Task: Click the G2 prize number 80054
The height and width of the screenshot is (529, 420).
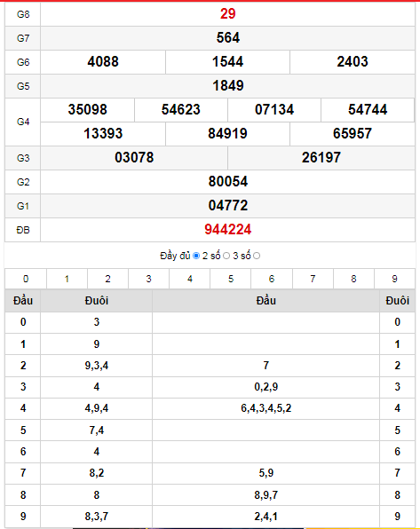Action: tap(228, 181)
